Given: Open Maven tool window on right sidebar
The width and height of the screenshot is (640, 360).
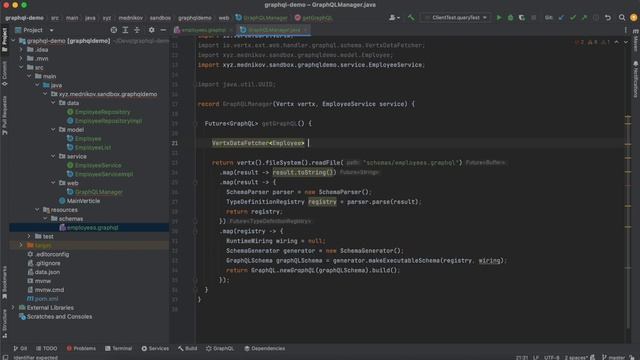Looking at the screenshot, I should pyautogui.click(x=636, y=40).
